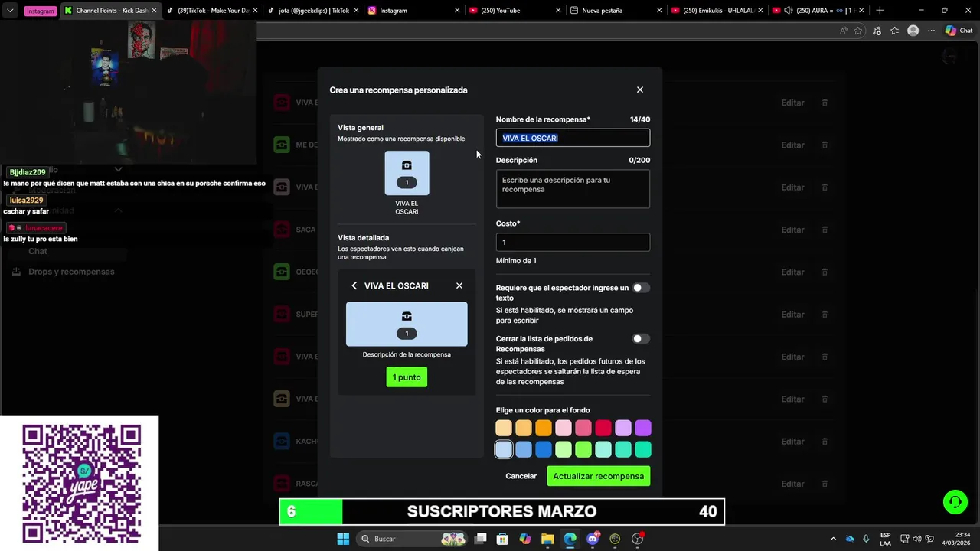Click the large reward card in detailed preview
980x551 pixels.
(x=407, y=324)
